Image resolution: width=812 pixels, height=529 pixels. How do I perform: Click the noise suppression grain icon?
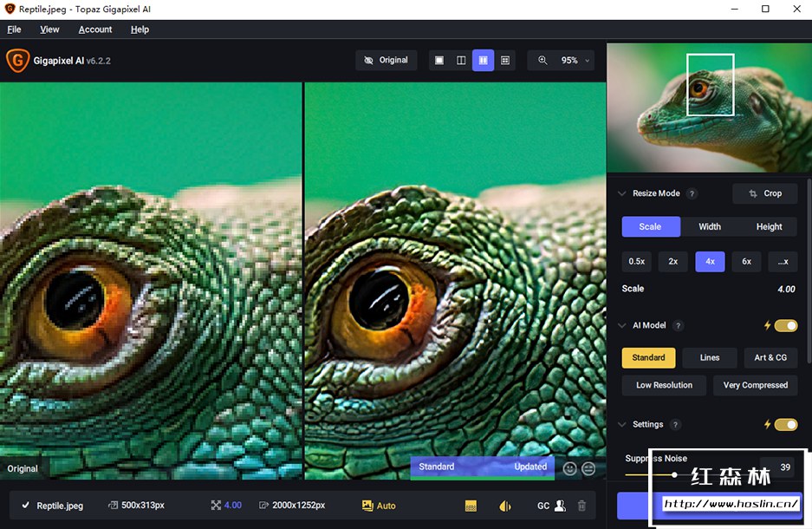[471, 506]
